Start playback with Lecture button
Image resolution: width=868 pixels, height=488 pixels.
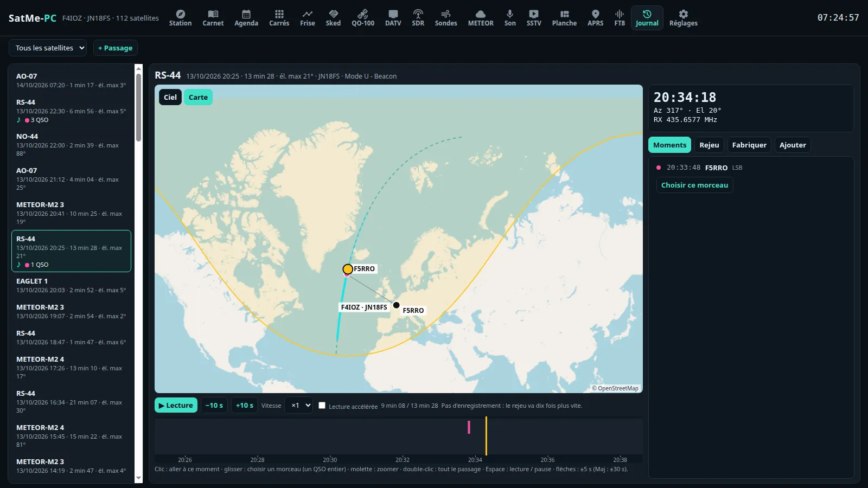[x=176, y=405]
